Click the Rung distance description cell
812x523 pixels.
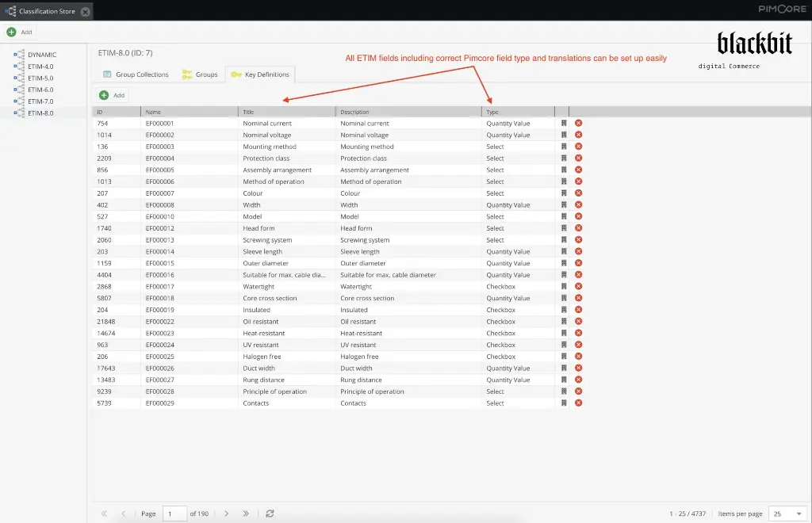coord(408,380)
